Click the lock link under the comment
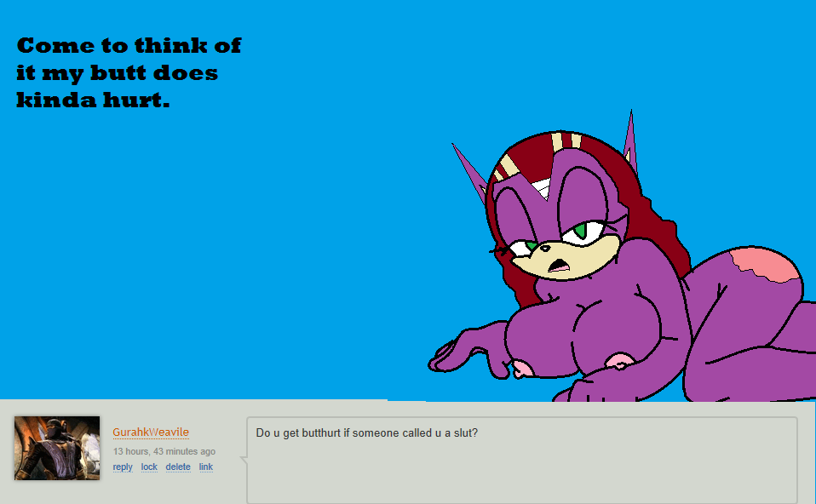Viewport: 816px width, 504px height. (x=149, y=467)
